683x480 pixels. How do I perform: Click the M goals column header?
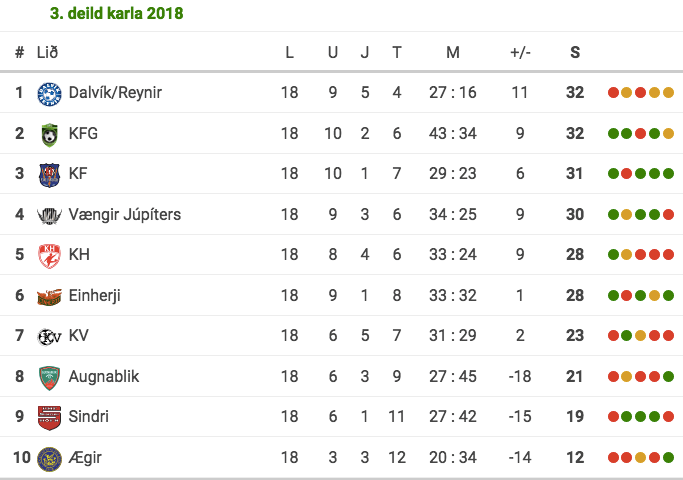tap(453, 53)
